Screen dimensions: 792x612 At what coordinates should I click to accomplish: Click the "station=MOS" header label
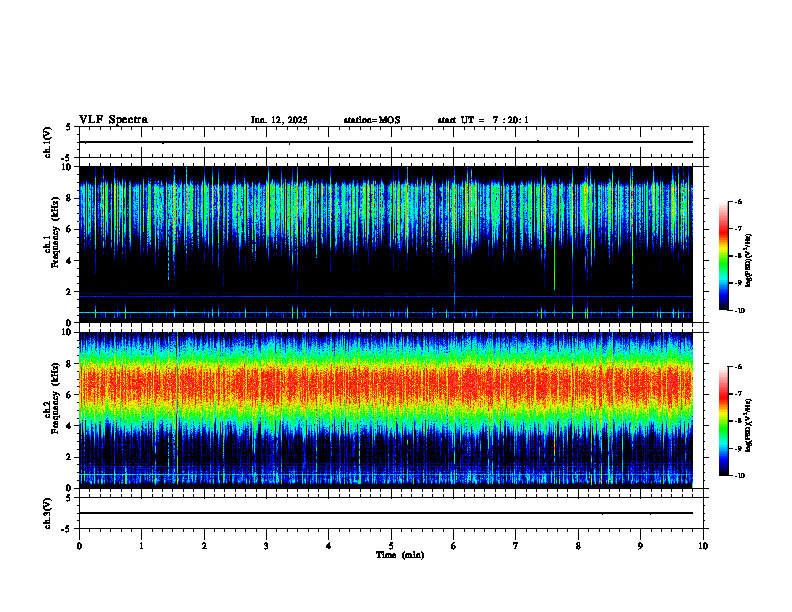coord(372,120)
